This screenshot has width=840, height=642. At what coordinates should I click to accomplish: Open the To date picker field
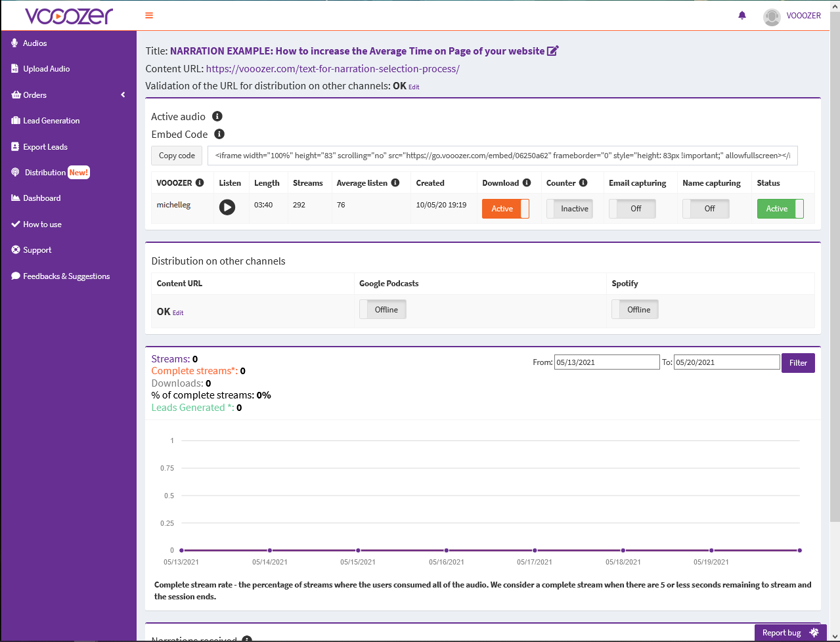[726, 362]
